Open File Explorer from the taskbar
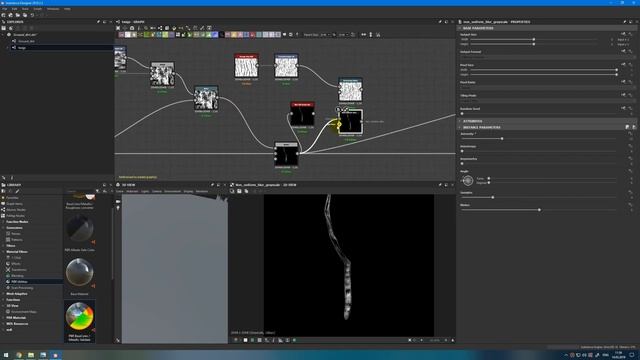The width and height of the screenshot is (640, 360). pyautogui.click(x=31, y=355)
